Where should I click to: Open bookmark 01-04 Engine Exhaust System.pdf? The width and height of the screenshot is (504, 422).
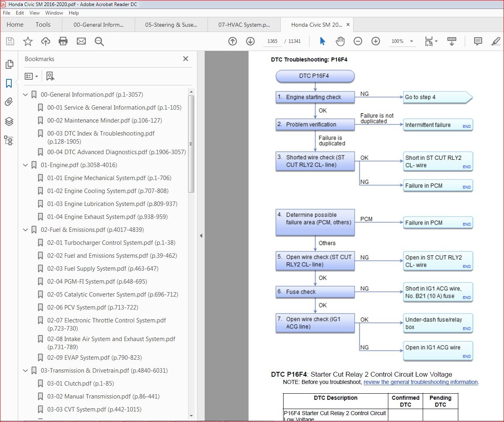(x=107, y=217)
